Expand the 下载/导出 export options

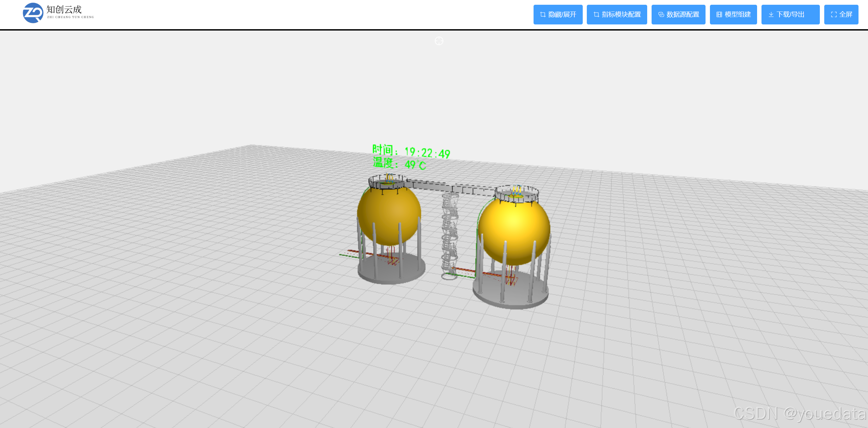791,15
